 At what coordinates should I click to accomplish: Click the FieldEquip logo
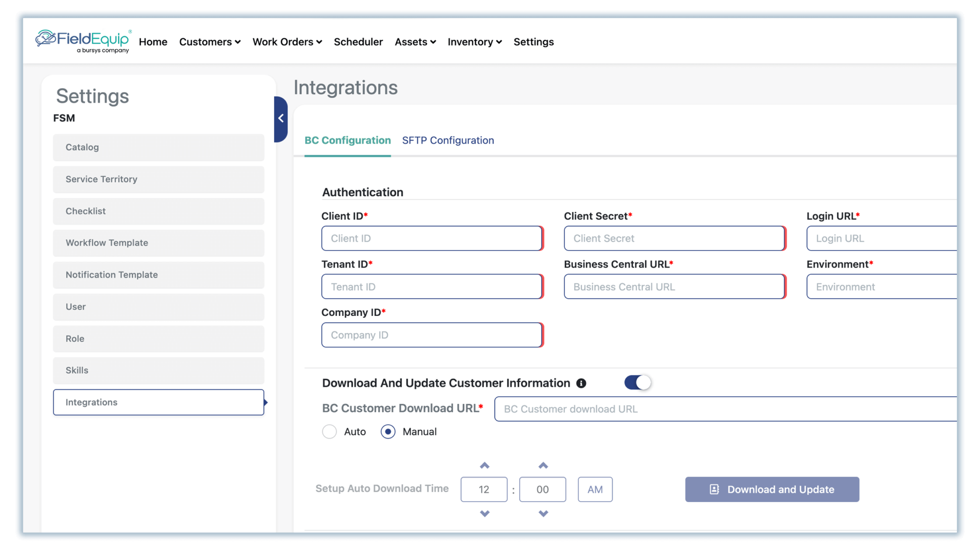pyautogui.click(x=82, y=41)
